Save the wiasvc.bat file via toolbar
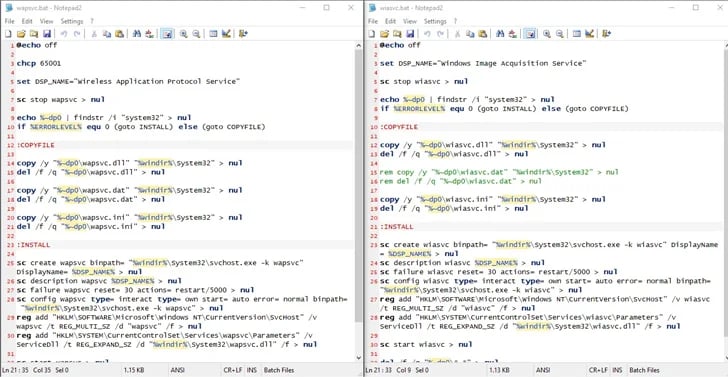 (410, 33)
